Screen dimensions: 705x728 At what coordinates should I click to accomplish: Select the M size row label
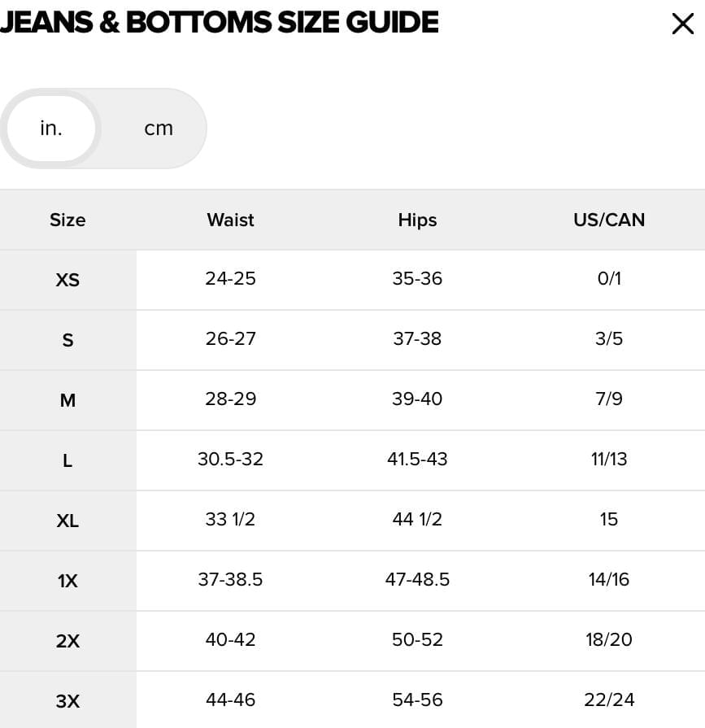tap(67, 400)
